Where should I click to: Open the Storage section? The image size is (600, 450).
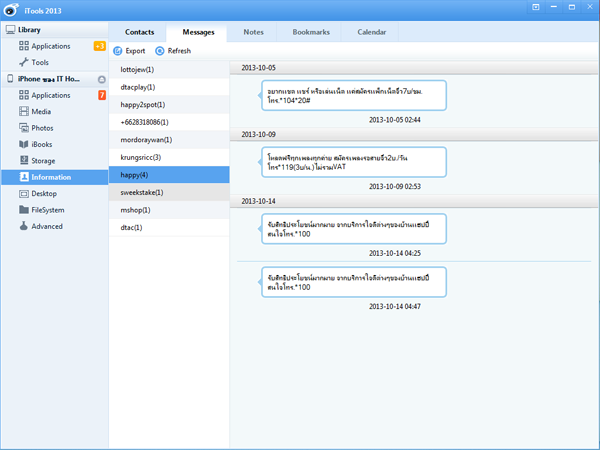click(43, 160)
